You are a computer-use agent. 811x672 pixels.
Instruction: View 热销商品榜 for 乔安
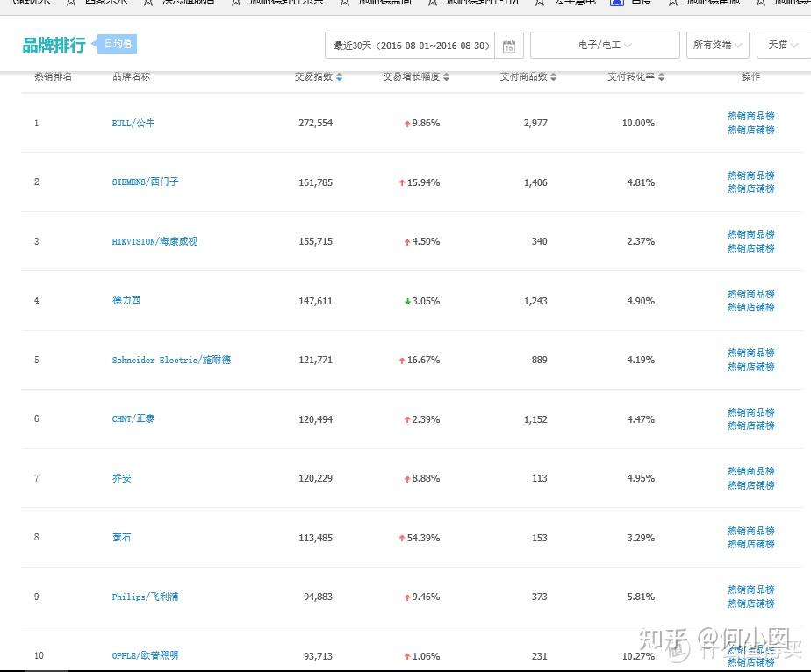click(x=751, y=471)
